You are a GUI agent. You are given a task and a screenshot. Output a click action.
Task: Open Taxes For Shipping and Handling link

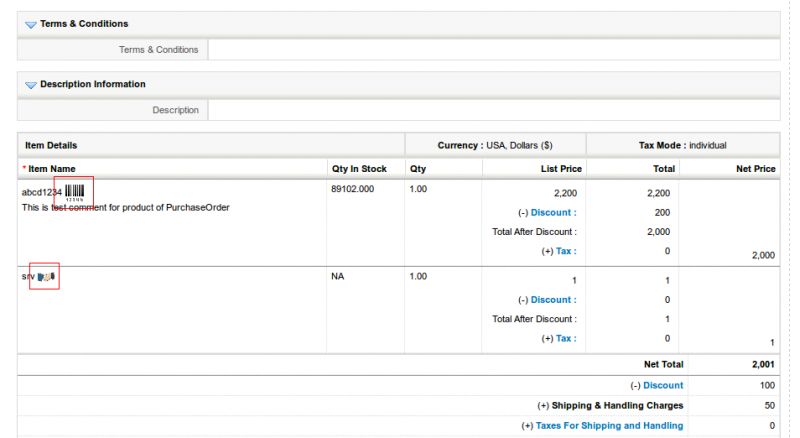[609, 425]
